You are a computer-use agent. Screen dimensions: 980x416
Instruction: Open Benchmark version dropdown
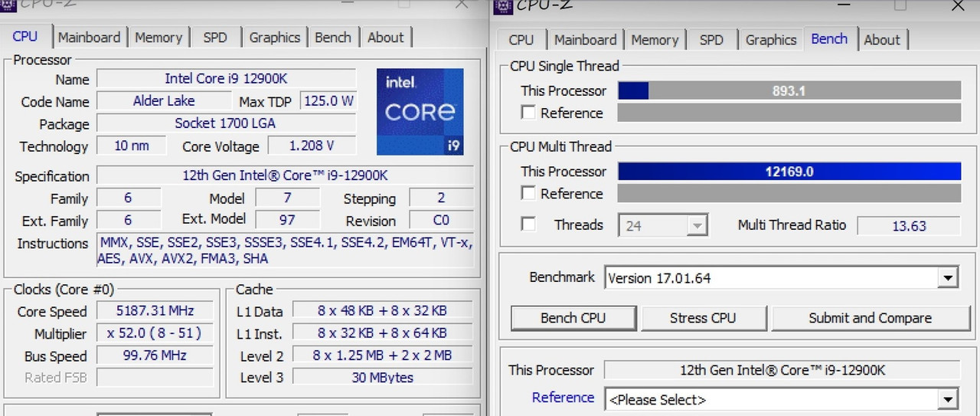tap(781, 278)
